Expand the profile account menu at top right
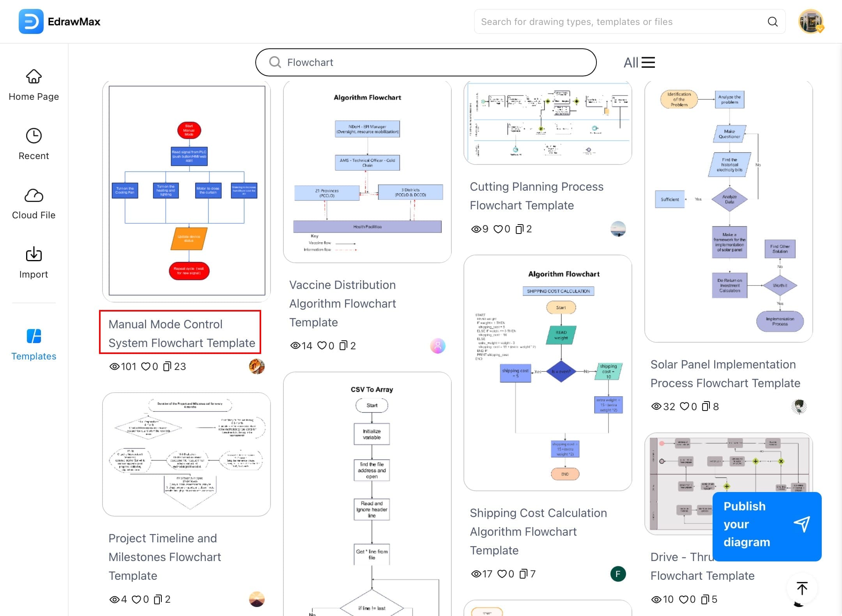 pos(811,21)
